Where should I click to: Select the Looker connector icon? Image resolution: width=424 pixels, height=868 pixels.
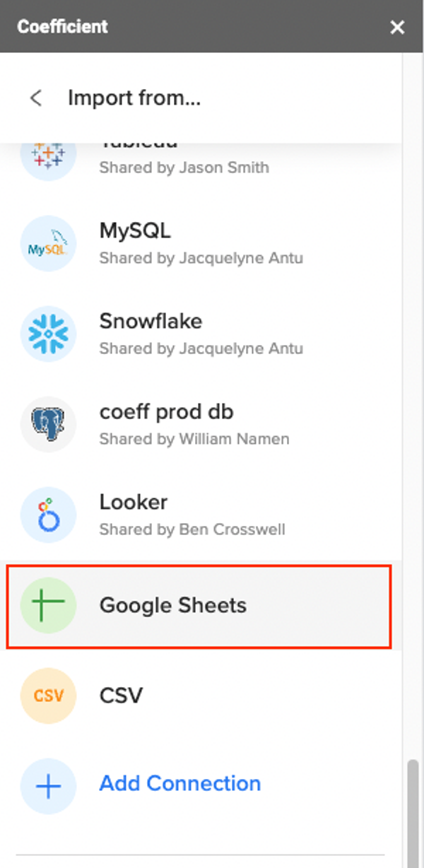click(x=47, y=515)
